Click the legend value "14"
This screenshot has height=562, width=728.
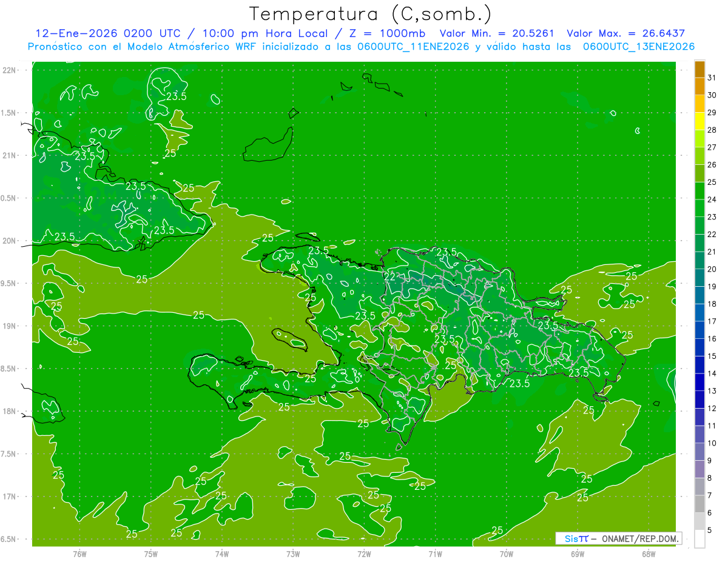click(712, 373)
